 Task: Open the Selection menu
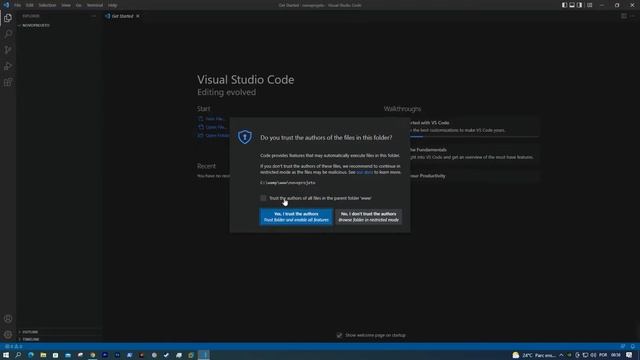click(47, 5)
